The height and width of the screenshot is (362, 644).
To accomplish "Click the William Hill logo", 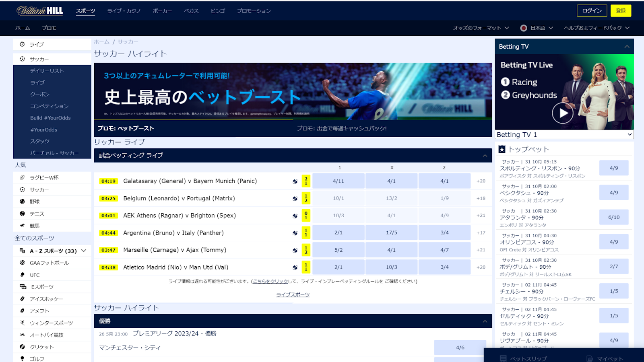I will [x=40, y=11].
